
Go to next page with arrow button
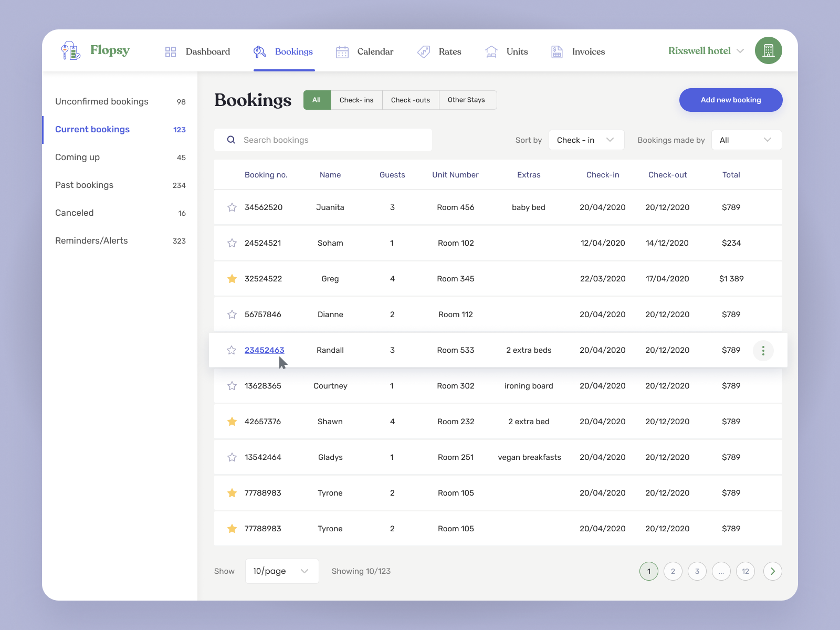(773, 571)
